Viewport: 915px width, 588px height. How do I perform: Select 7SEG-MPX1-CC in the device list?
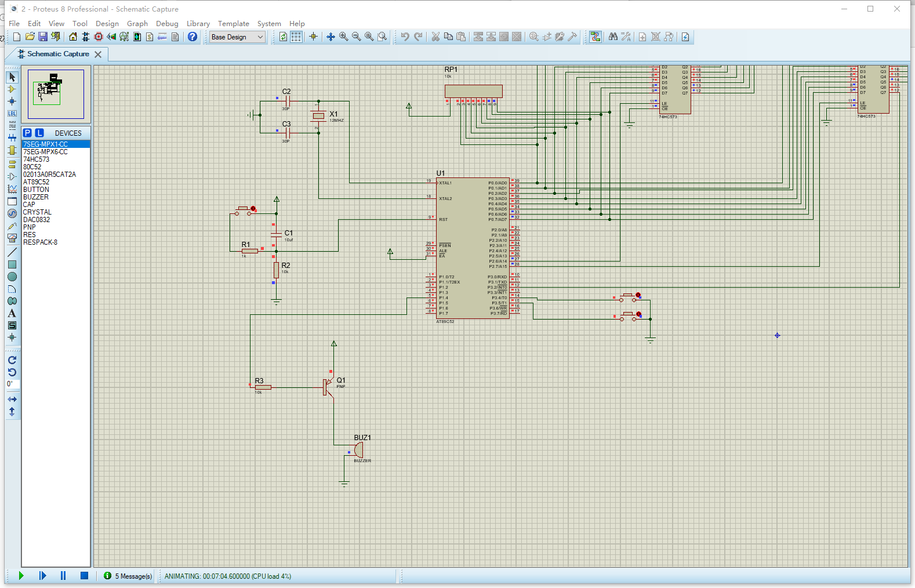coord(56,144)
